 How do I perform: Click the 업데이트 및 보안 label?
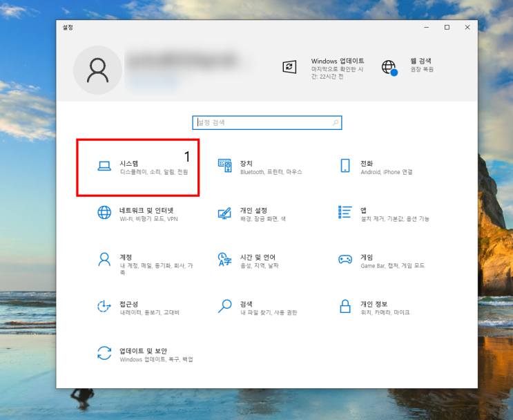pyautogui.click(x=144, y=351)
